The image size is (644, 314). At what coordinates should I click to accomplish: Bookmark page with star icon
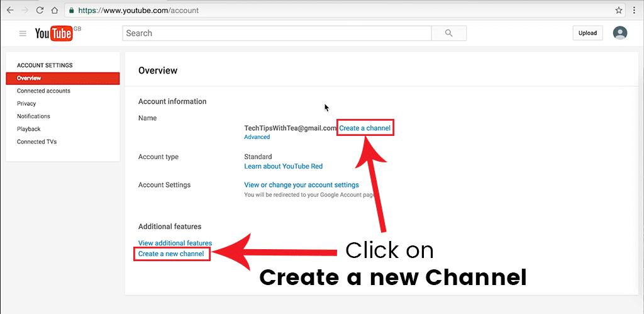[x=619, y=11]
